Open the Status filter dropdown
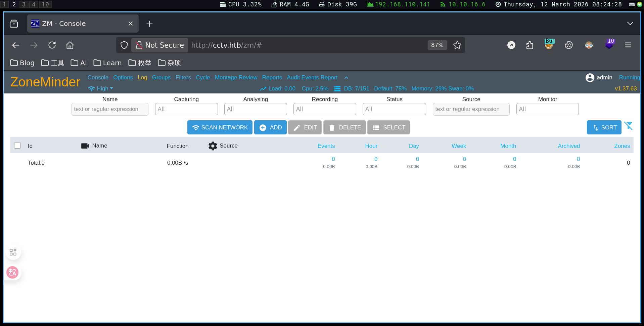 tap(394, 109)
